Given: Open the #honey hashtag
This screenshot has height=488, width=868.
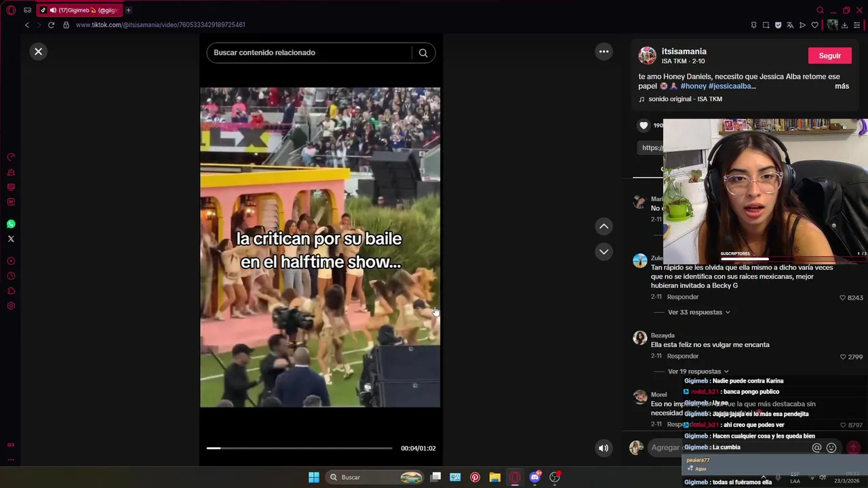Looking at the screenshot, I should tap(694, 86).
